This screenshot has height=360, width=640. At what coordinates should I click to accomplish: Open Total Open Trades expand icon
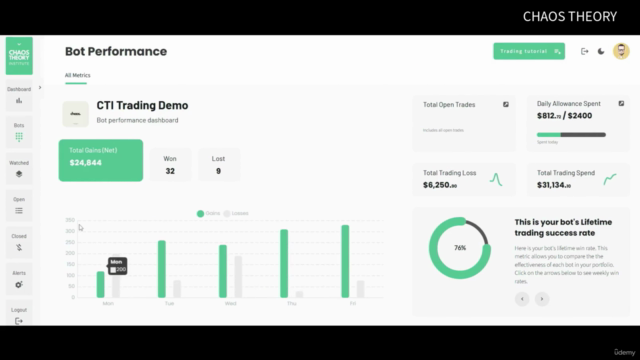click(506, 104)
